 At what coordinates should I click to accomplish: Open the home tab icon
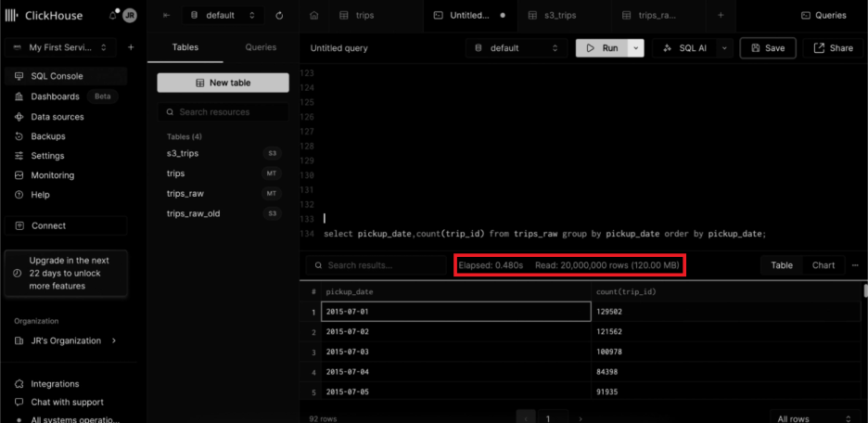pos(313,16)
